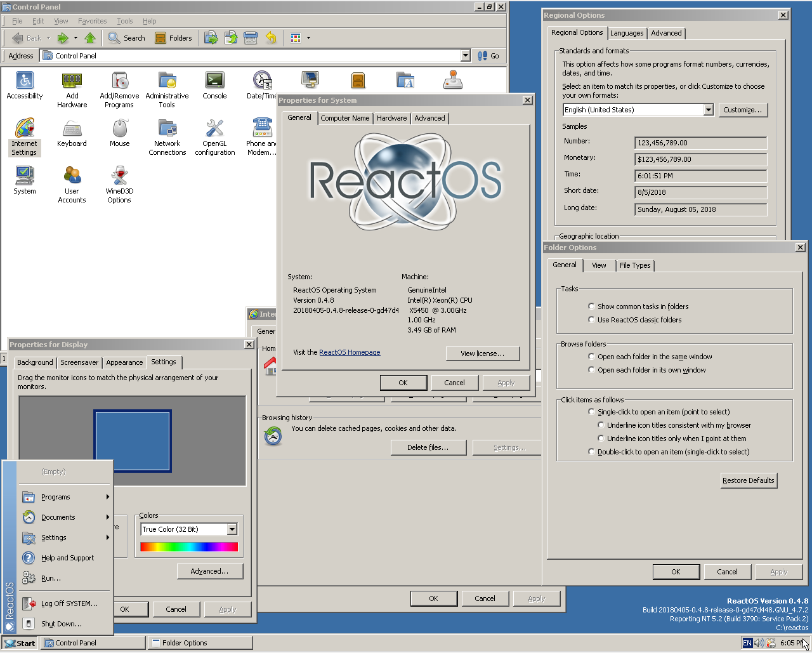812x653 pixels.
Task: Open the Favorites menu
Action: 92,21
